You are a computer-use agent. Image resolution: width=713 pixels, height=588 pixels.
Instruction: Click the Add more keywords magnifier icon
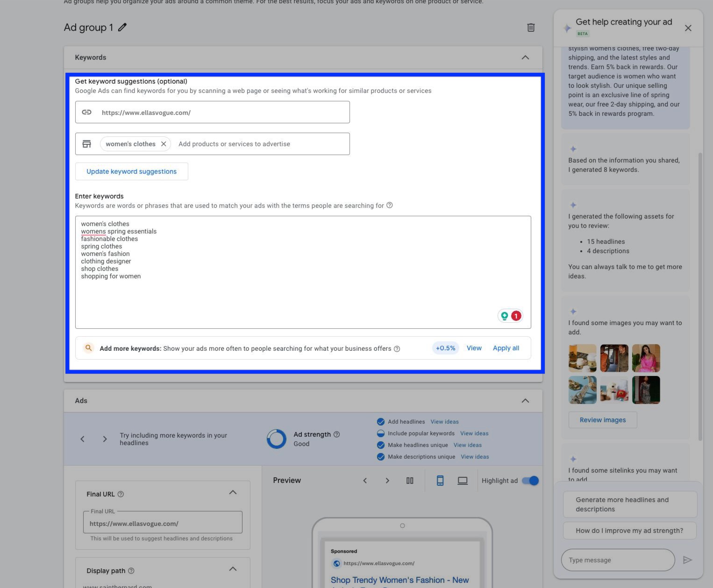pos(88,348)
